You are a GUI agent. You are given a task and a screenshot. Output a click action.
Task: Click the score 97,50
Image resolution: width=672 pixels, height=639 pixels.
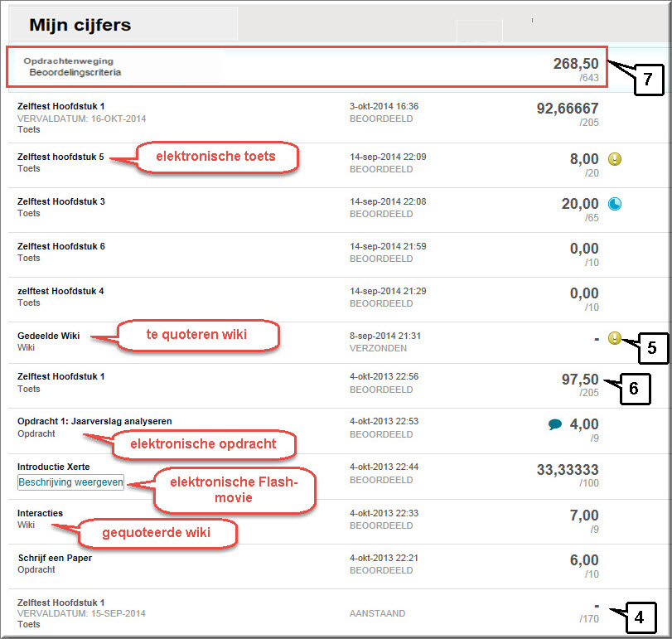[580, 380]
